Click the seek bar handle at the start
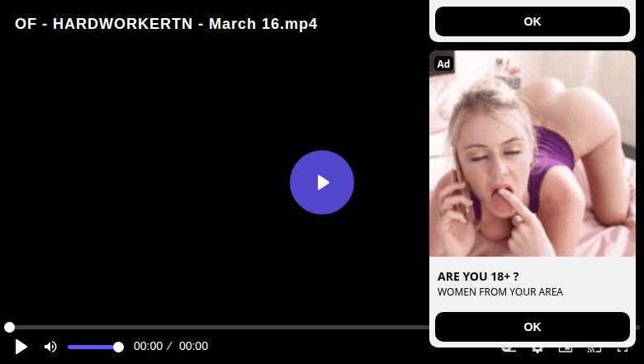644x364 pixels. [9, 327]
